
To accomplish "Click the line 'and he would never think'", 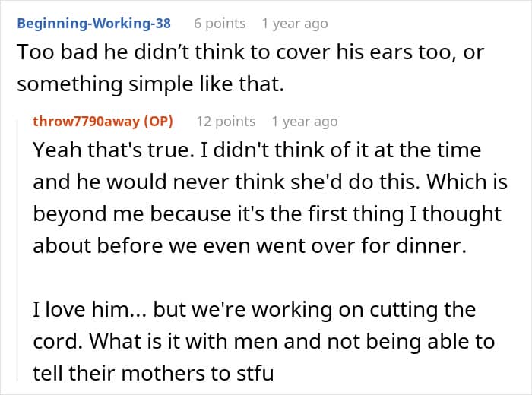I will (270, 182).
